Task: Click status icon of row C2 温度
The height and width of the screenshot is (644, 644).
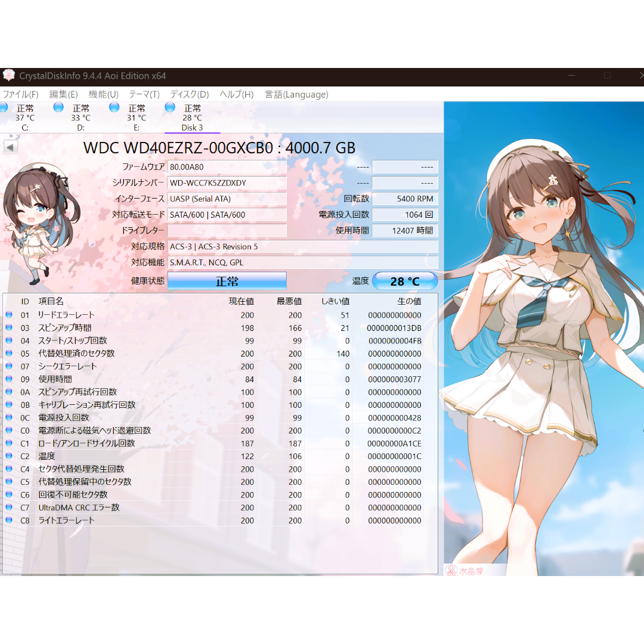Action: [9, 456]
